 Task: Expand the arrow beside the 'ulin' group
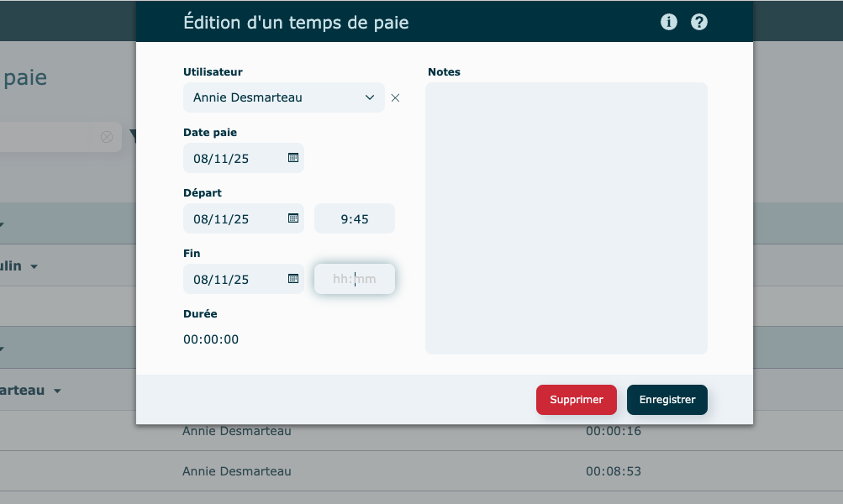point(34,266)
